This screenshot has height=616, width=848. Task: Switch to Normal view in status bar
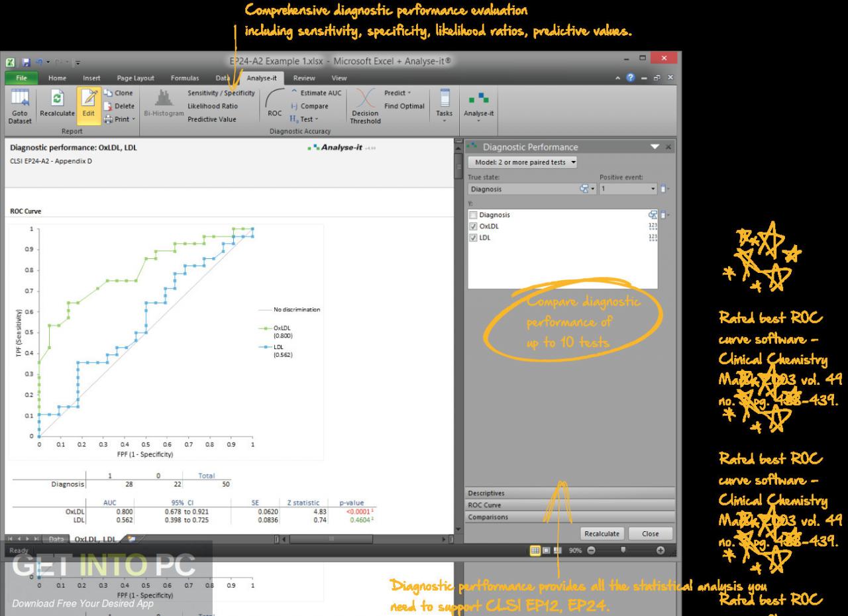[536, 551]
